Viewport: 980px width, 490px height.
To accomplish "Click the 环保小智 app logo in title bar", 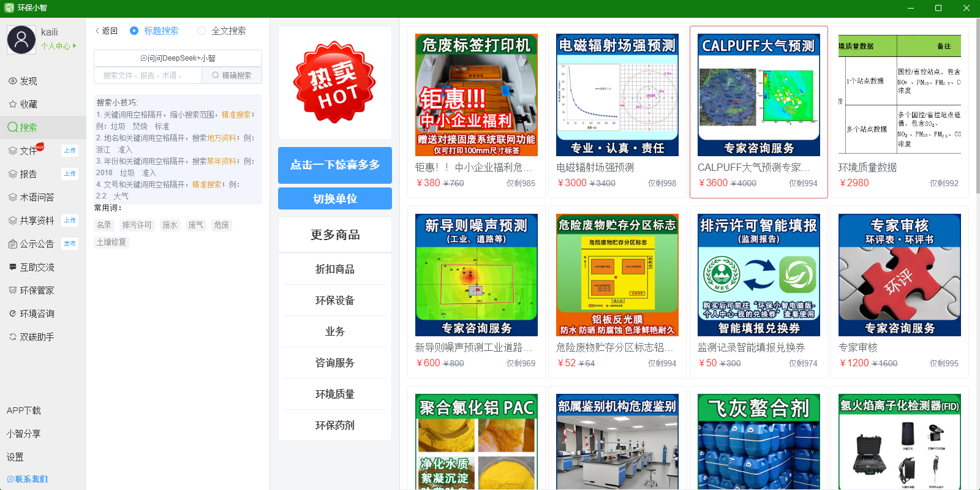I will click(x=9, y=8).
